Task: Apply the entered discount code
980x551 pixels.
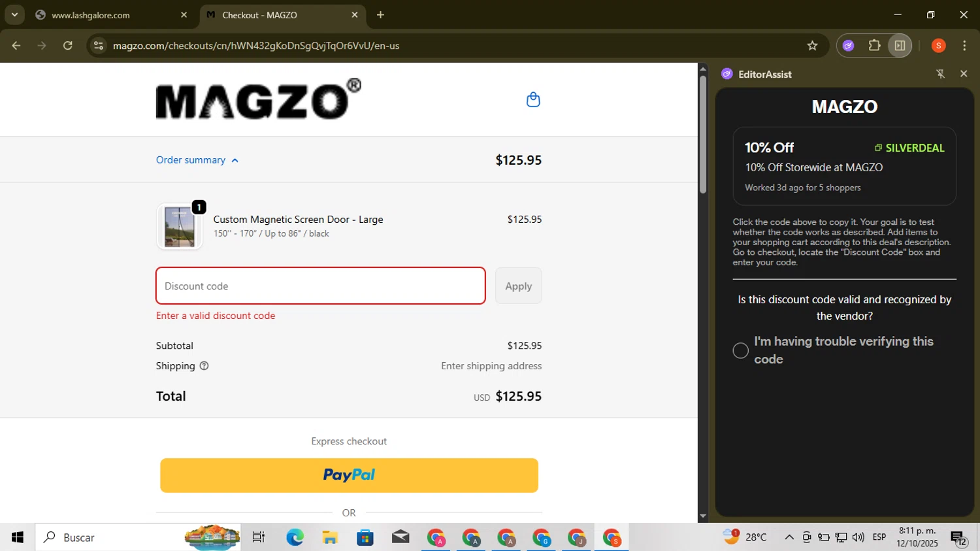Action: [518, 286]
